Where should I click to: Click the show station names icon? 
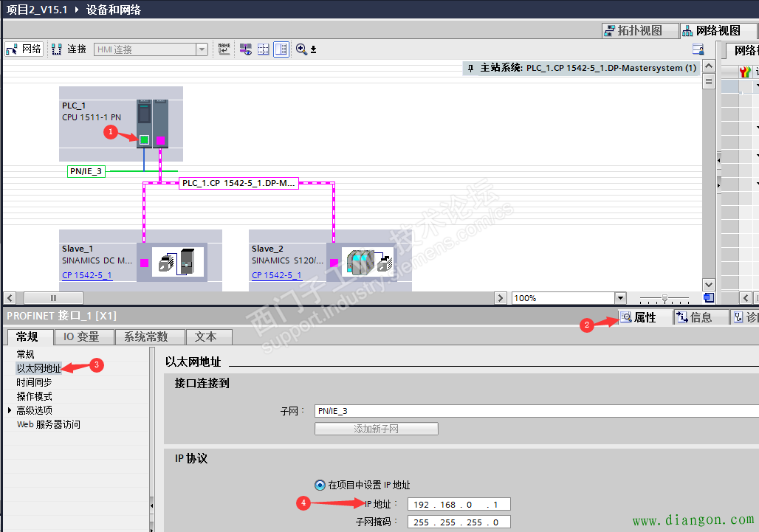pos(225,49)
